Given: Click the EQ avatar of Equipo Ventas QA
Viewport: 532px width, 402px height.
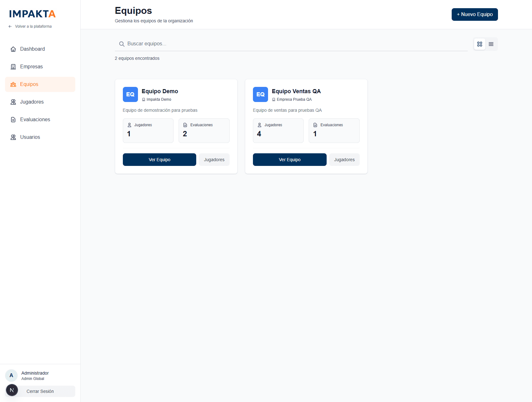Looking at the screenshot, I should pos(260,94).
